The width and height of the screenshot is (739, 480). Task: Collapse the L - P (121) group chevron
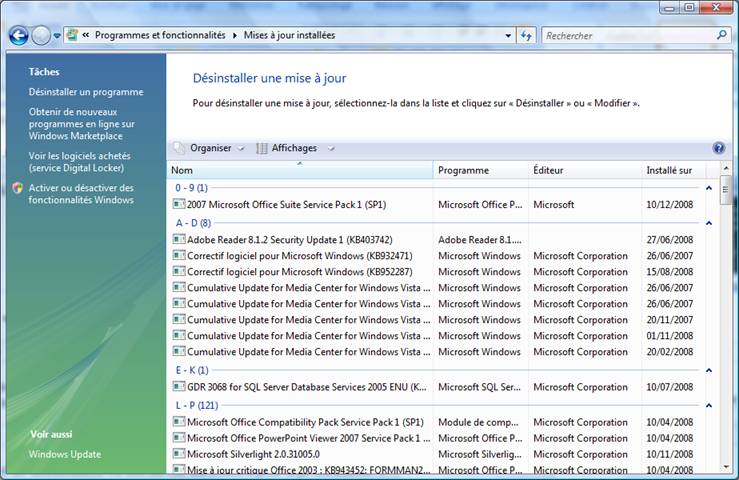[x=708, y=406]
